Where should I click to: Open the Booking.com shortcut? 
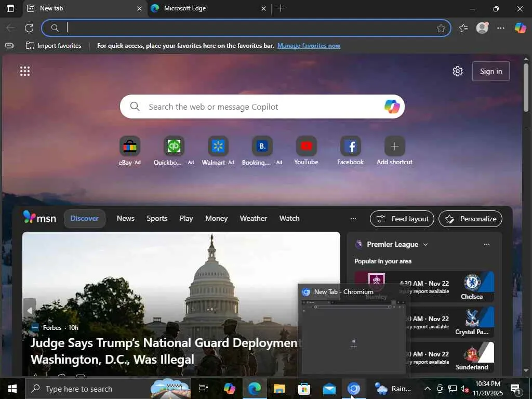262,151
